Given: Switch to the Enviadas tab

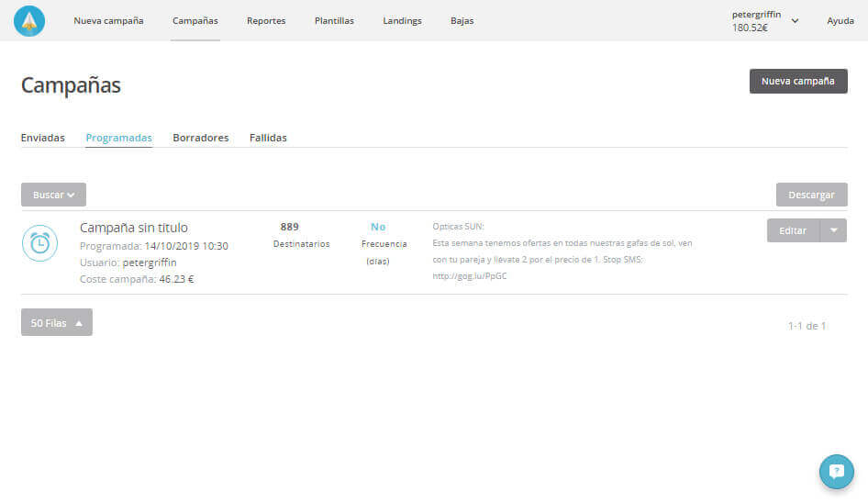Looking at the screenshot, I should coord(43,138).
